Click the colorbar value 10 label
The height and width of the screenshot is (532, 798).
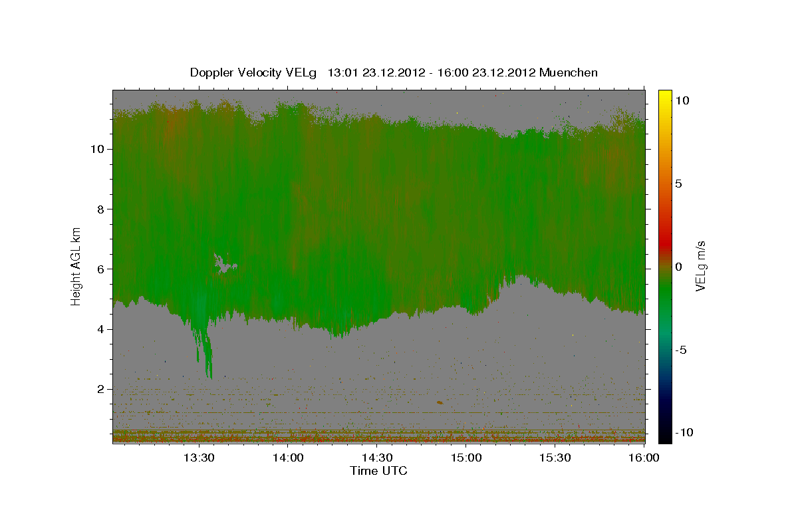(x=682, y=100)
